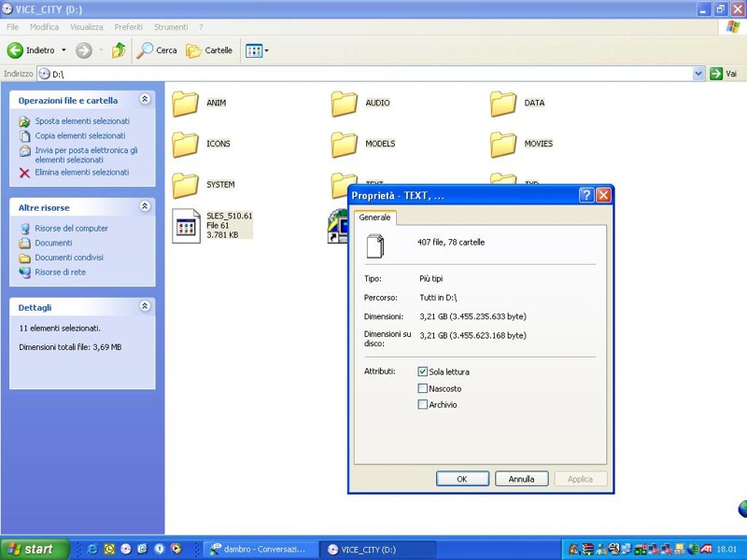This screenshot has width=747, height=560.
Task: Collapse the Operazioni file e cartella panel
Action: pos(145,99)
